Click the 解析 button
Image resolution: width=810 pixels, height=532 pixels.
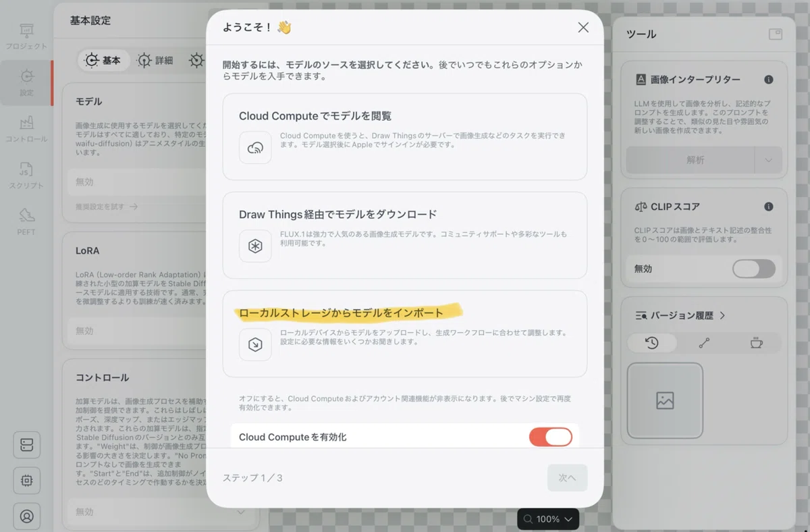[x=691, y=160]
